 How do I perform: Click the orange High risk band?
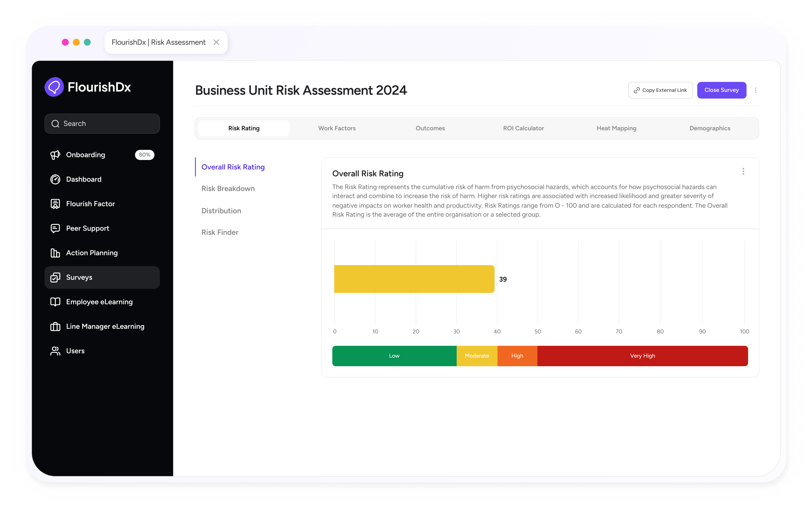point(517,356)
